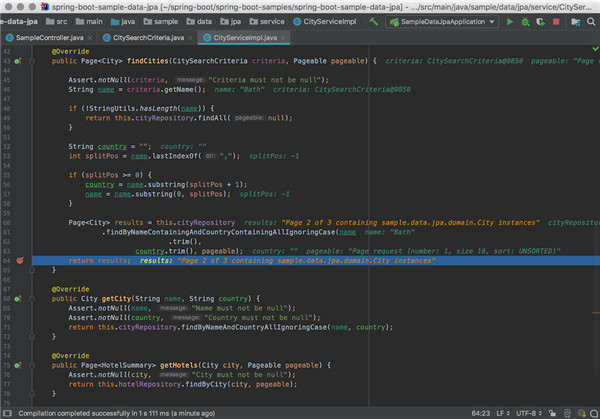The height and width of the screenshot is (419, 600).
Task: Switch to the CitySearchCriteria.java tab
Action: [x=148, y=37]
